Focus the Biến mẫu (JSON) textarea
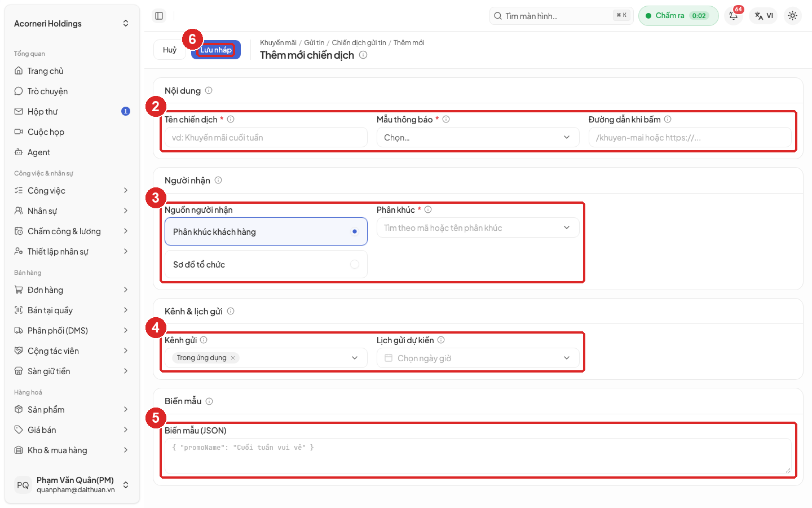 478,456
